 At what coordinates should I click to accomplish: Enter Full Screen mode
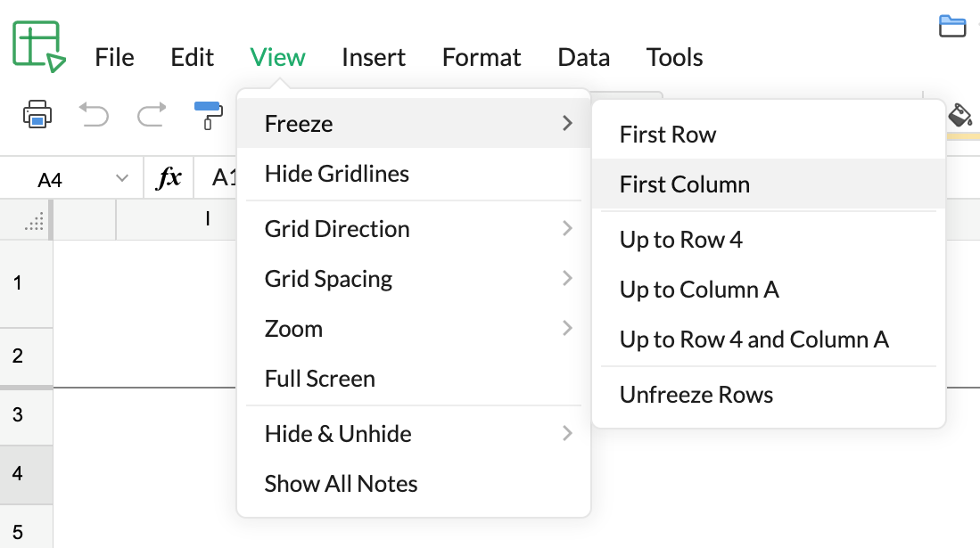pyautogui.click(x=319, y=379)
